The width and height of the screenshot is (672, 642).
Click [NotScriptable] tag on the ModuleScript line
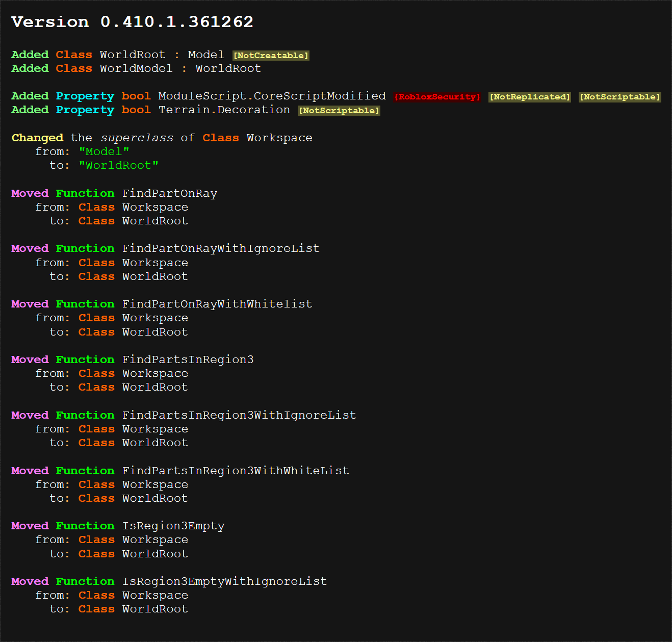[620, 97]
